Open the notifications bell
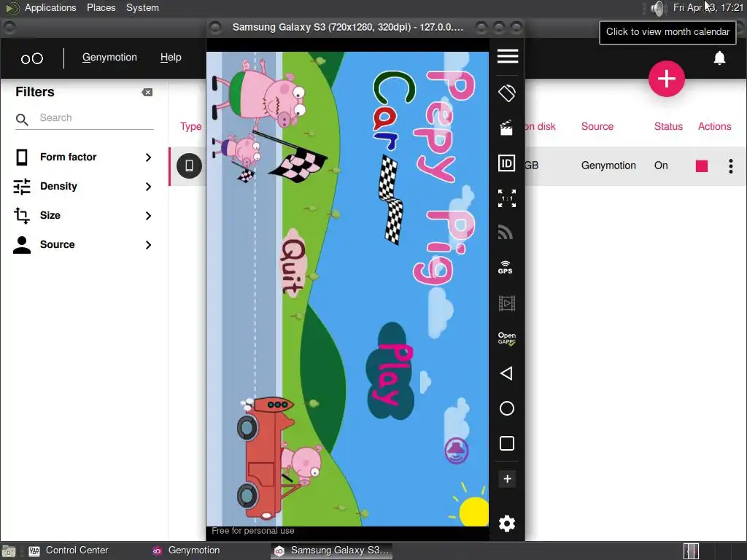This screenshot has width=747, height=560. tap(719, 58)
